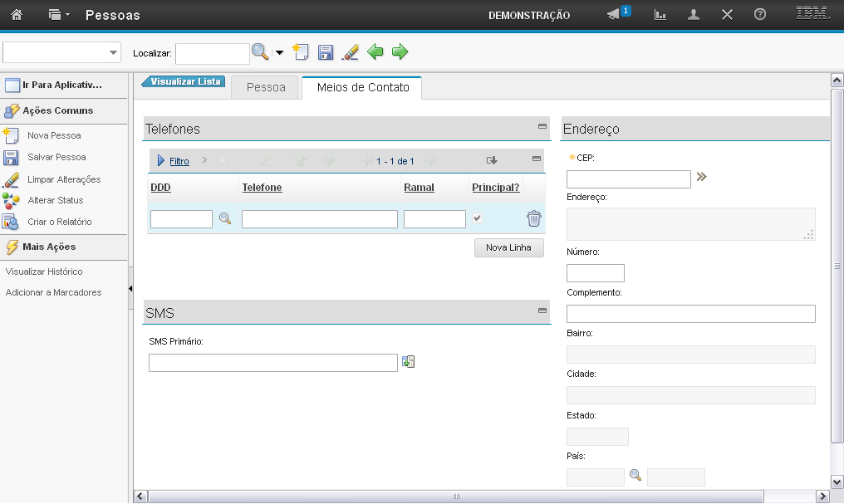The image size is (844, 504).
Task: Open the Filtro link
Action: [x=179, y=161]
